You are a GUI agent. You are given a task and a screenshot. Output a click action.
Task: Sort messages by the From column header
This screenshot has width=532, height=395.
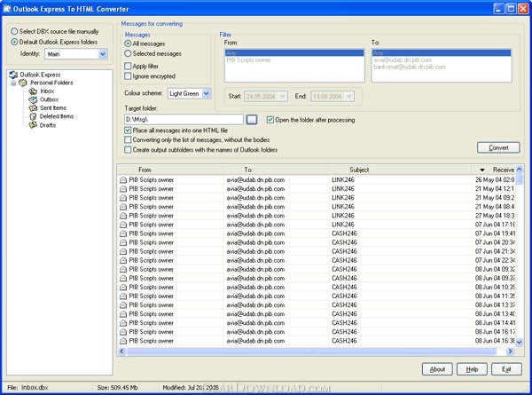[x=145, y=169]
